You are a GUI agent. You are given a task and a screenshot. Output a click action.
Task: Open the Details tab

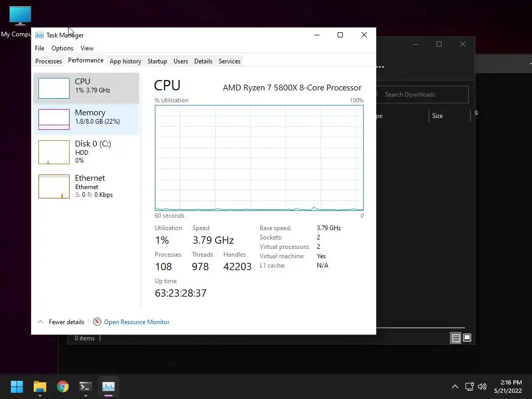203,61
